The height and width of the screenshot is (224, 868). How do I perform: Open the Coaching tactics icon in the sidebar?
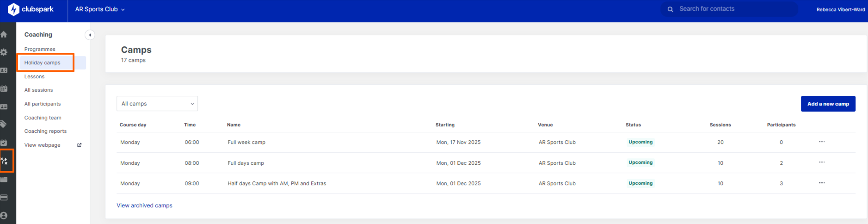pyautogui.click(x=4, y=161)
